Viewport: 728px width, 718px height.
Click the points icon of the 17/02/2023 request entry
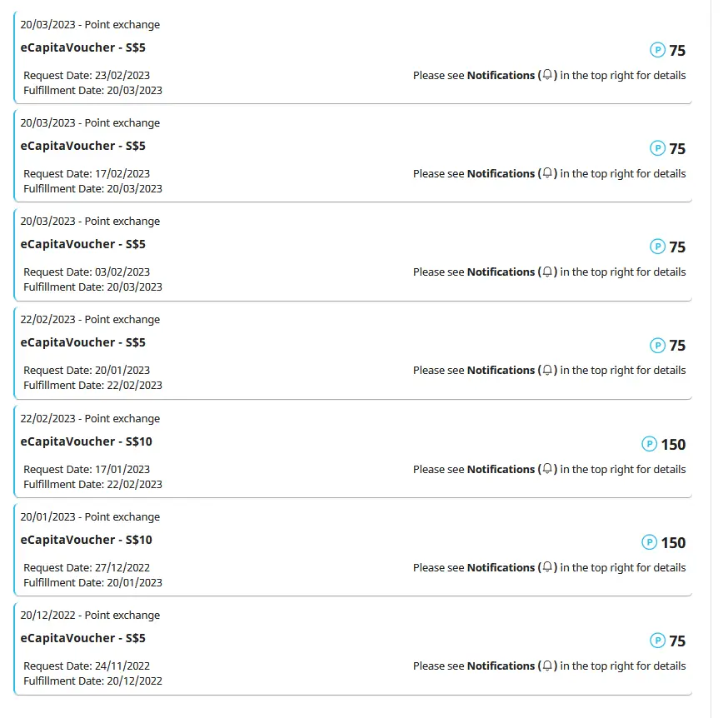[x=657, y=148]
